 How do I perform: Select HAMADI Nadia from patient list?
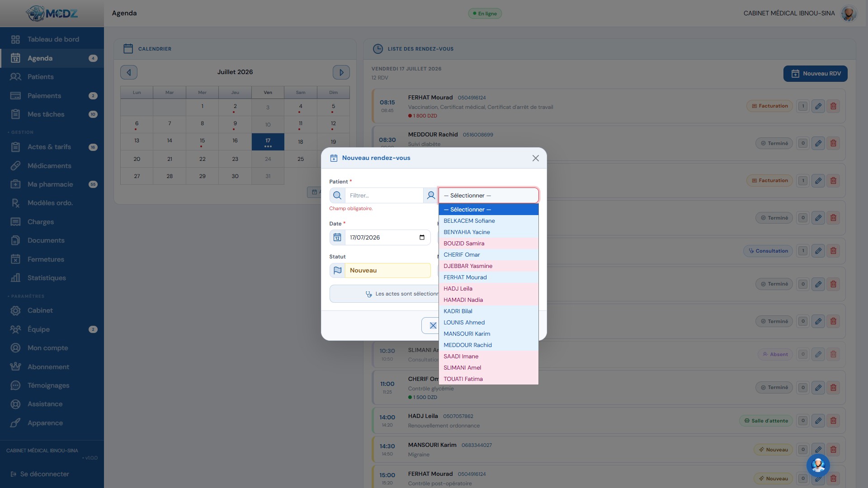pyautogui.click(x=489, y=300)
